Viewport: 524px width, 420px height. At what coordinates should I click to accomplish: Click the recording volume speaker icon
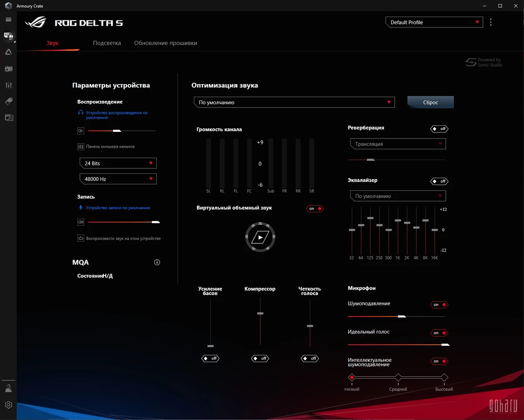coord(80,222)
